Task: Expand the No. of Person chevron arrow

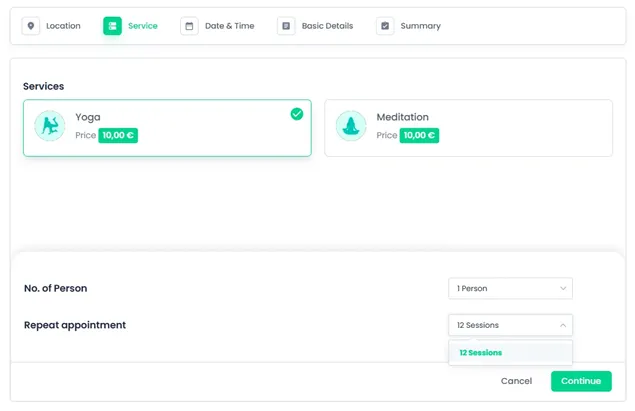Action: click(x=563, y=288)
